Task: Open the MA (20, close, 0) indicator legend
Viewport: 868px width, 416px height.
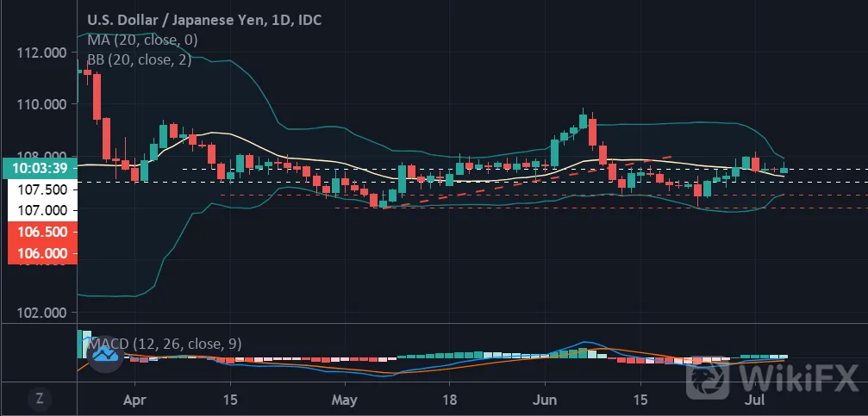Action: coord(142,40)
